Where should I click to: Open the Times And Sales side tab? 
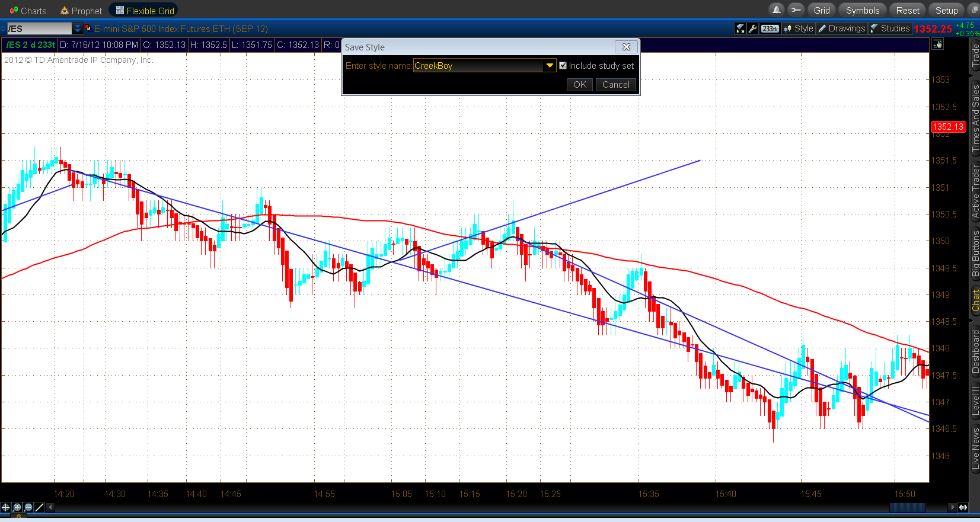[975, 119]
